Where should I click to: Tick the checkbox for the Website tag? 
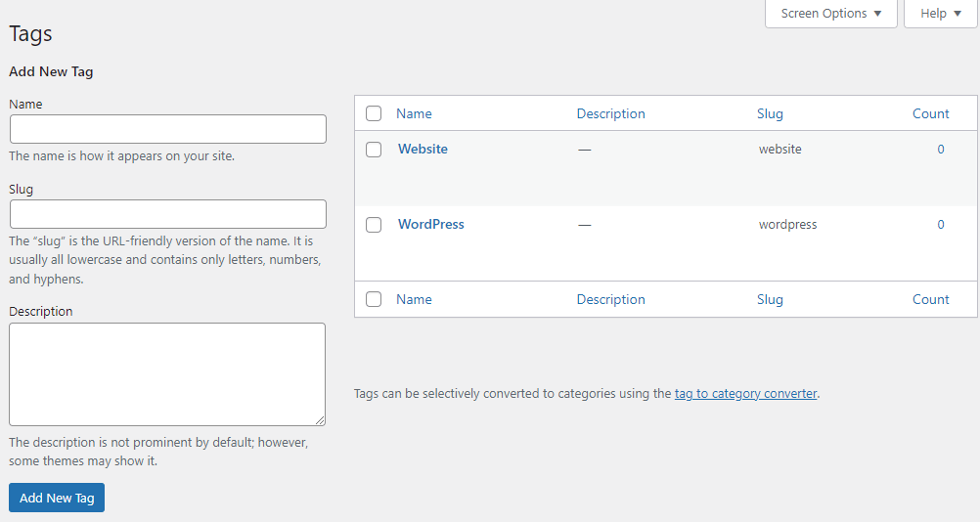pos(374,150)
